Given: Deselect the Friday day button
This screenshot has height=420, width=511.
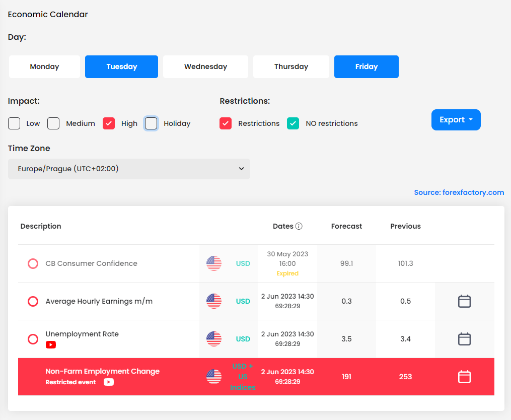Looking at the screenshot, I should [366, 66].
